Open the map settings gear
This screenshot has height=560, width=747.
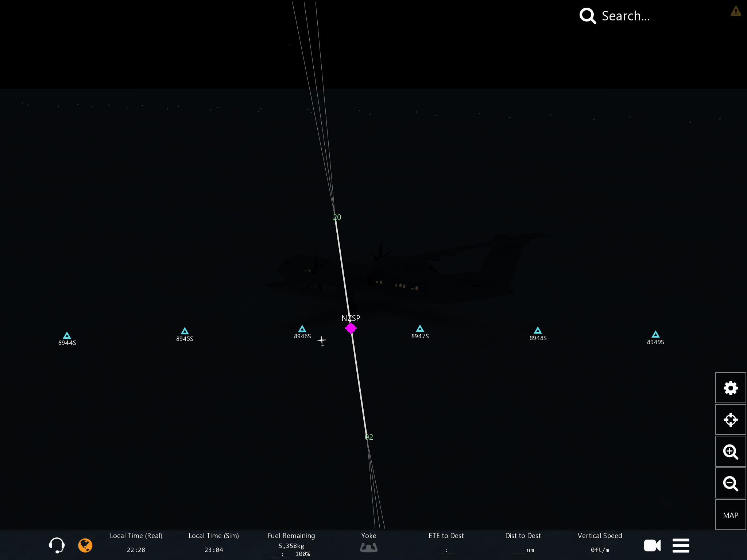730,388
